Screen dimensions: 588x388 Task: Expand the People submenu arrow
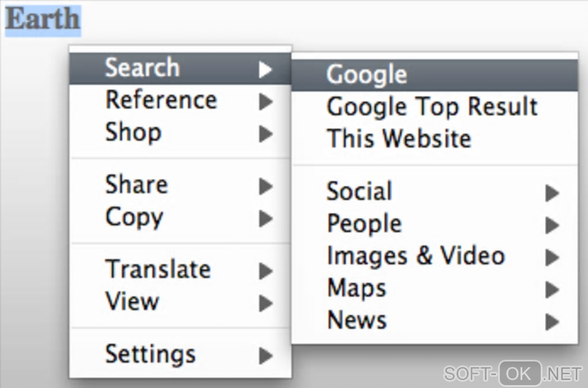tap(552, 225)
